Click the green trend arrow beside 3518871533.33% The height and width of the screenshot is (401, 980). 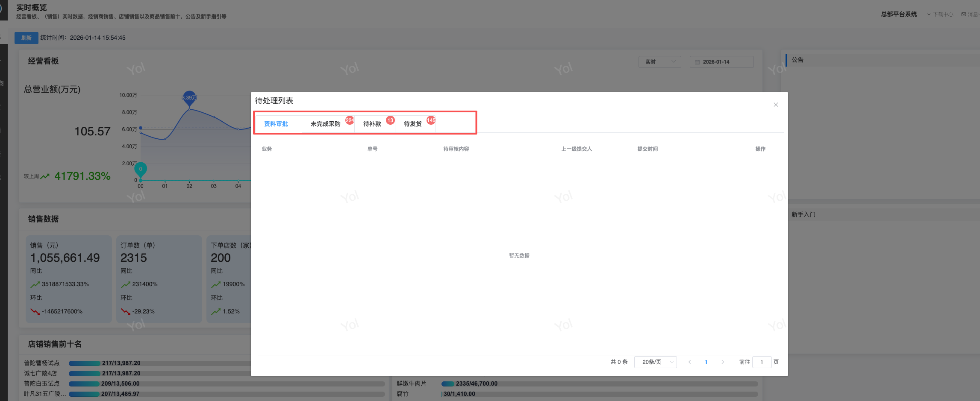[x=35, y=284]
